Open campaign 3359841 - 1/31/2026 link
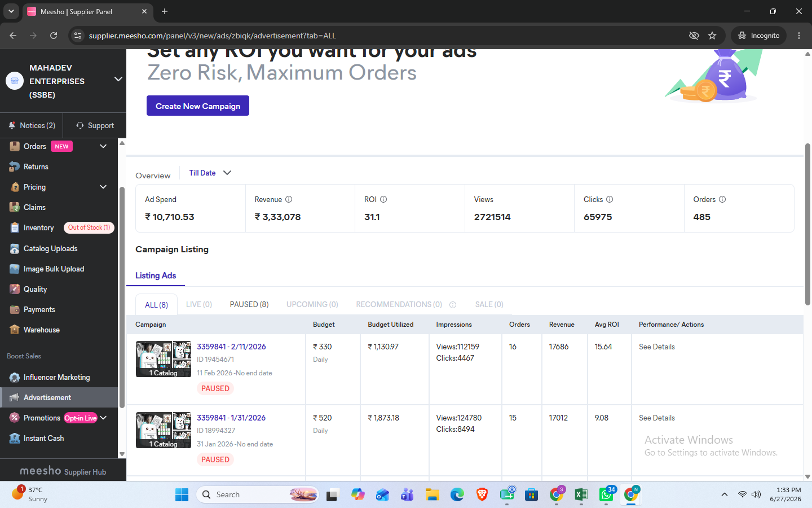 tap(231, 418)
